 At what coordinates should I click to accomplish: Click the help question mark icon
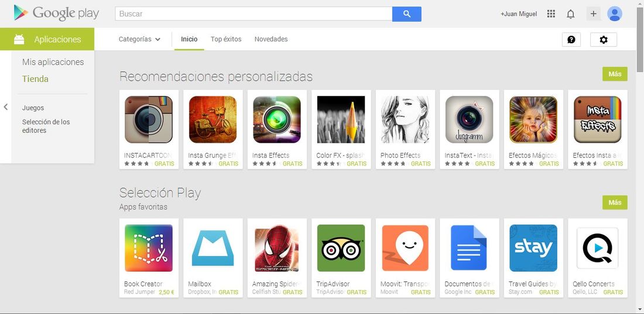[x=571, y=39]
